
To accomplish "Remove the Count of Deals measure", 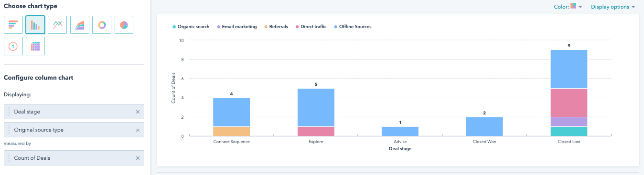I will (138, 158).
